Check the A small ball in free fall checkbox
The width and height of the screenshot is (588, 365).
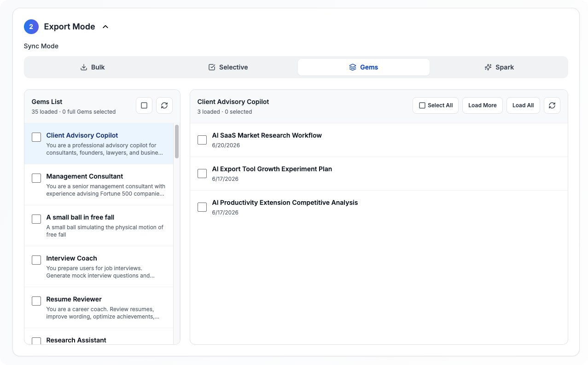pyautogui.click(x=36, y=219)
